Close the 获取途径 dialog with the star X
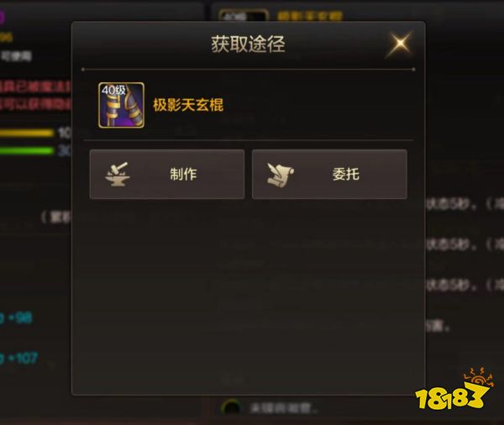Screen dimensions: 504x425 click(400, 44)
